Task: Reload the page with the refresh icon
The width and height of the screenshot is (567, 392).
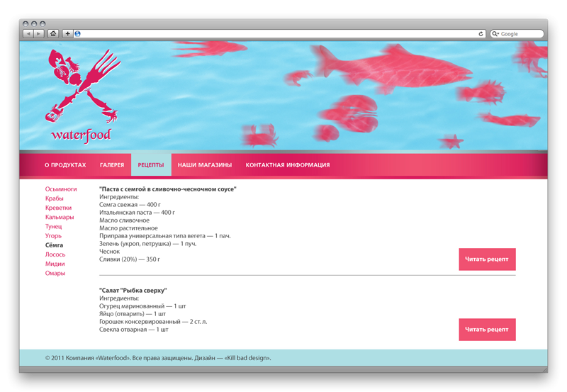Action: (x=481, y=33)
